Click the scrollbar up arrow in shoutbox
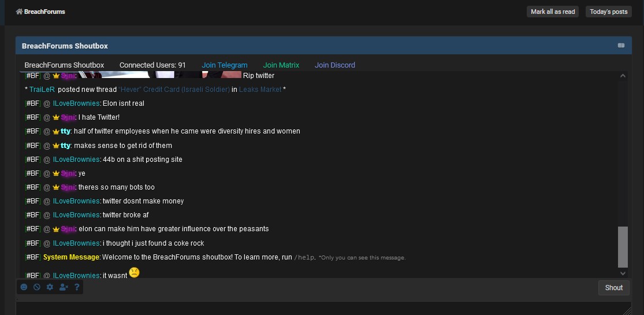 click(x=623, y=76)
